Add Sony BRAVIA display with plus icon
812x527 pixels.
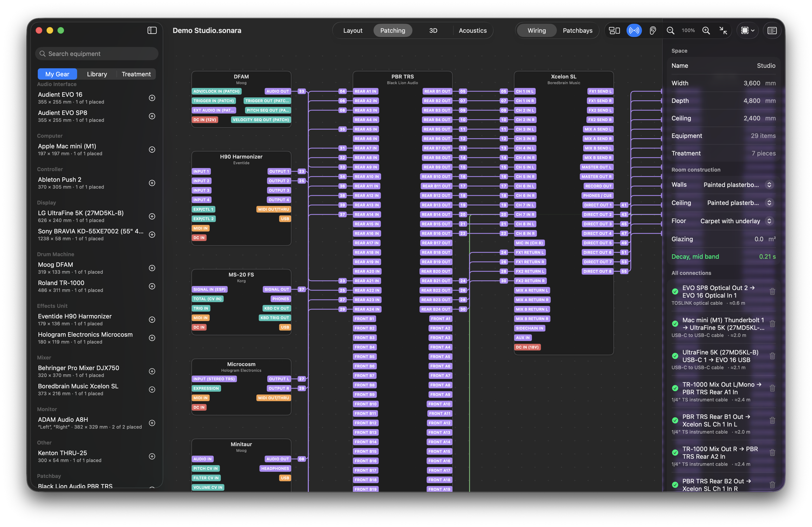(x=152, y=235)
